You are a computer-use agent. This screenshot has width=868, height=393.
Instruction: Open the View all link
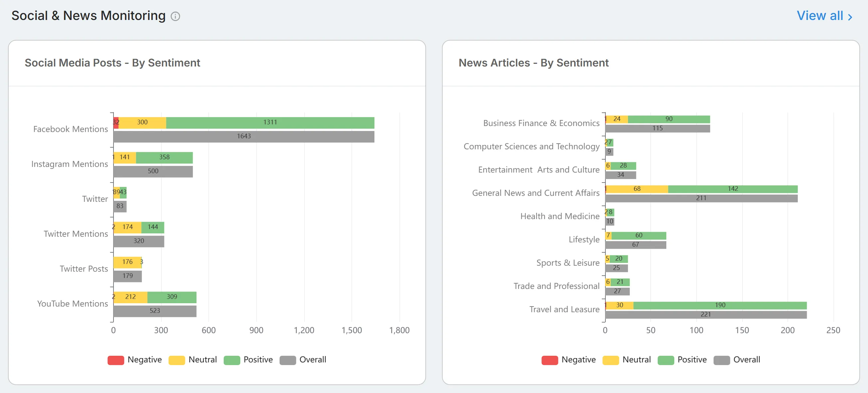[x=824, y=16]
